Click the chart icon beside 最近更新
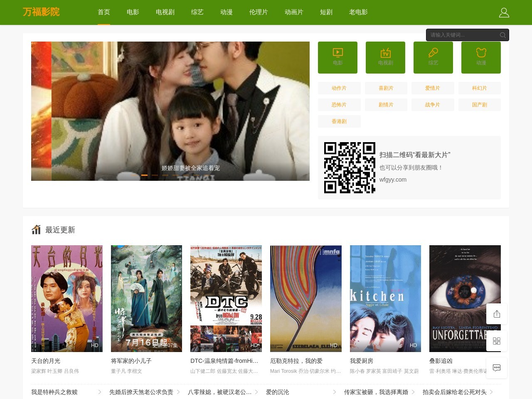The width and height of the screenshot is (532, 399). coord(36,229)
